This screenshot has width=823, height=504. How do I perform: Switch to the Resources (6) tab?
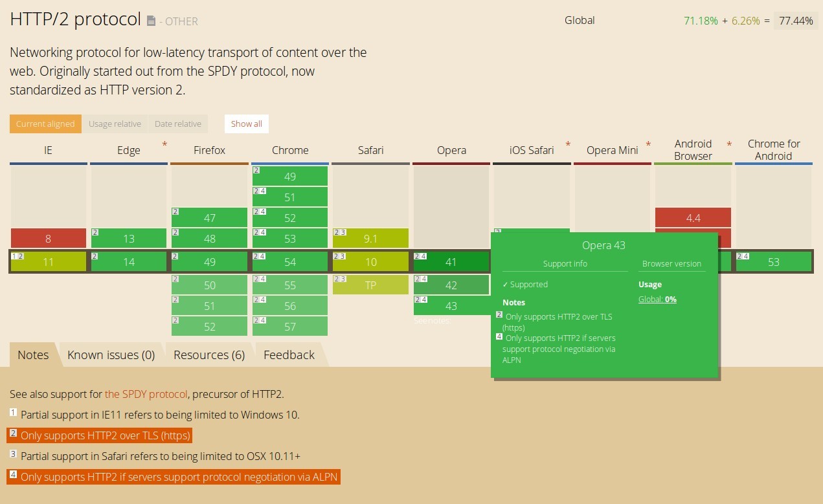point(209,355)
